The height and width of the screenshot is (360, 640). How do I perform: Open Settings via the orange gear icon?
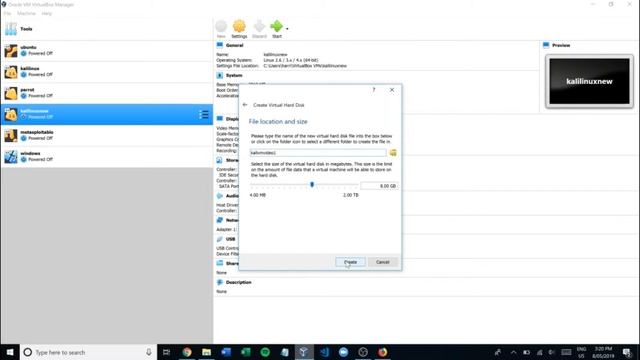pyautogui.click(x=239, y=27)
